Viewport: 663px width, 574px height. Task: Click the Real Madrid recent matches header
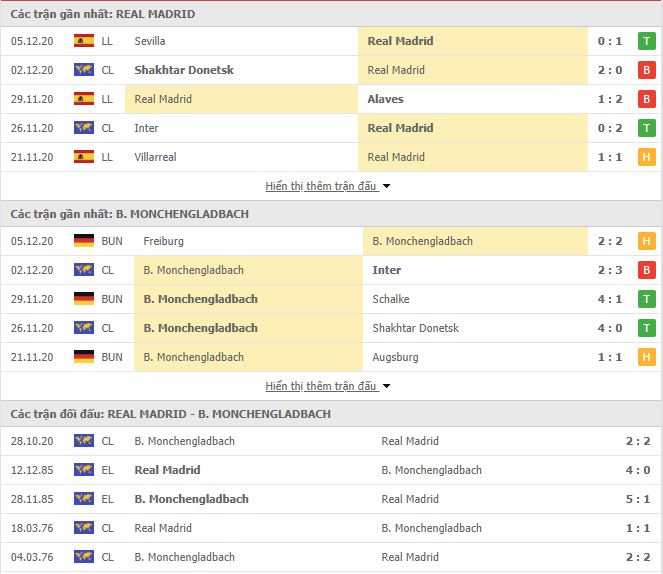[332, 14]
